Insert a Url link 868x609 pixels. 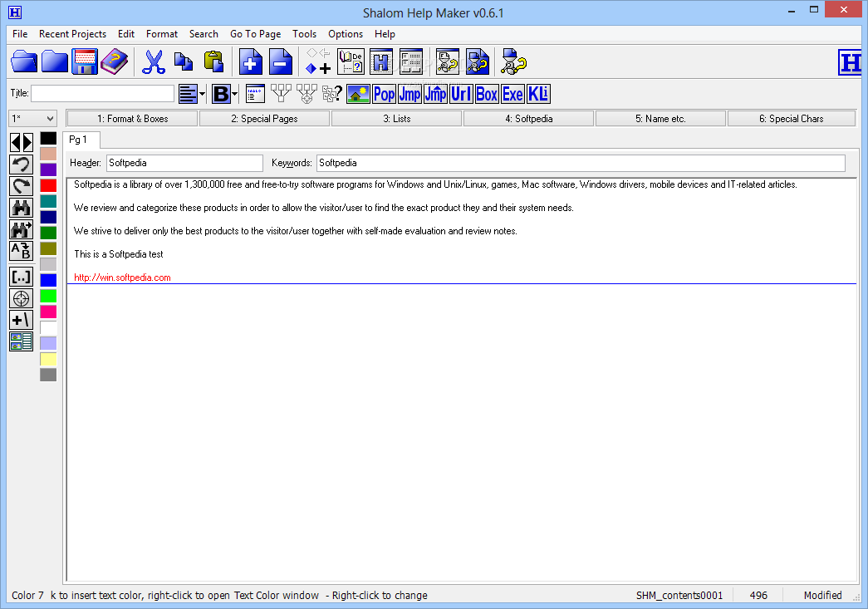point(461,94)
